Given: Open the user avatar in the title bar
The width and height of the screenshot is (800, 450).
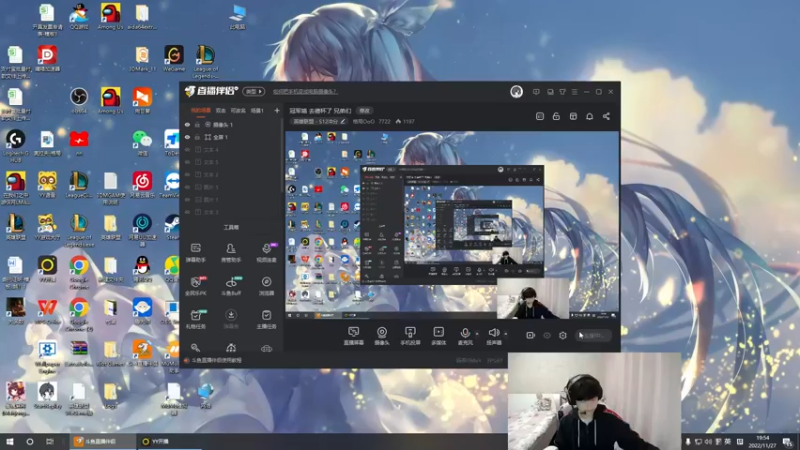Looking at the screenshot, I should [x=516, y=91].
